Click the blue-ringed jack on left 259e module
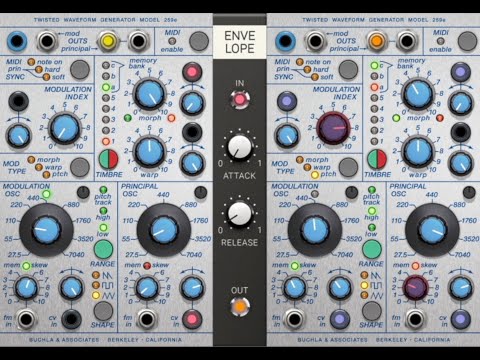Viewport: 480px width, 360px height. (x=17, y=41)
